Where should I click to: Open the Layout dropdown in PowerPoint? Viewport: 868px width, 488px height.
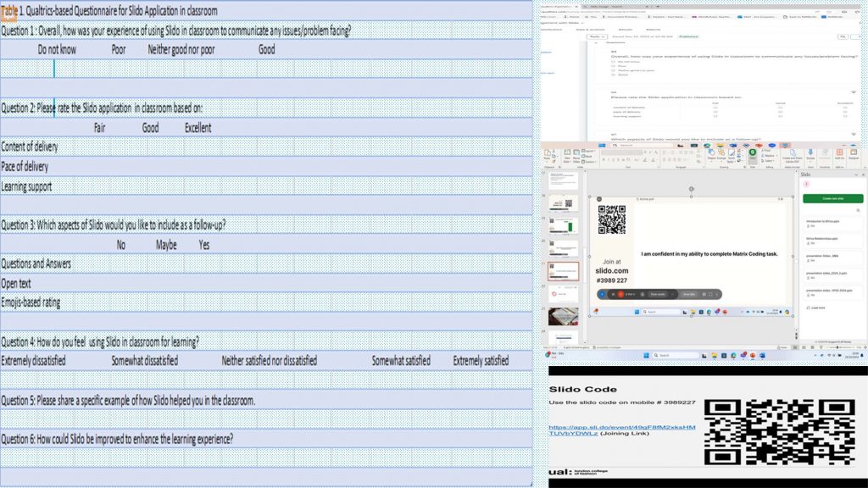pos(590,151)
